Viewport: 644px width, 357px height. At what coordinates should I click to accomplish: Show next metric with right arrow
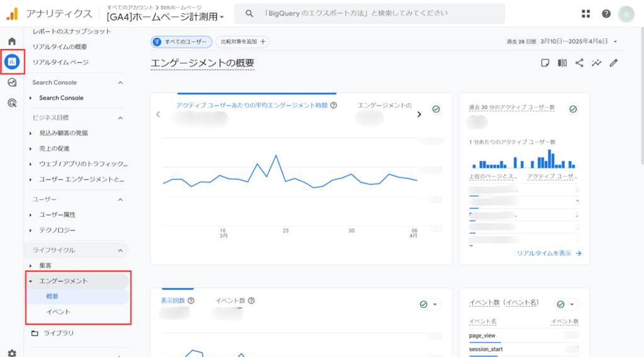click(419, 114)
